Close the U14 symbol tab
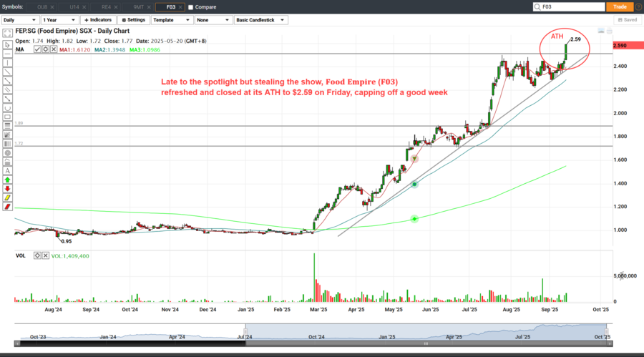Screen dimensions: 644x357 tap(84, 7)
